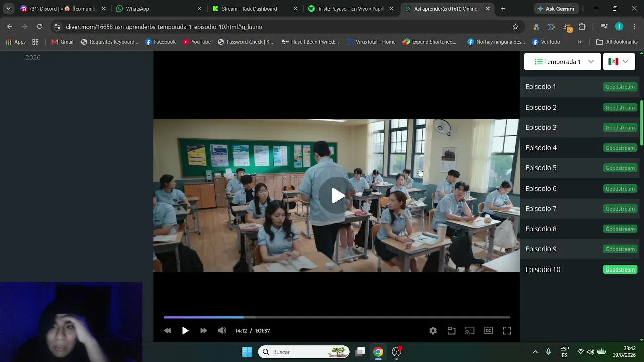The width and height of the screenshot is (644, 362).
Task: Cast the video to another device
Action: (469, 331)
